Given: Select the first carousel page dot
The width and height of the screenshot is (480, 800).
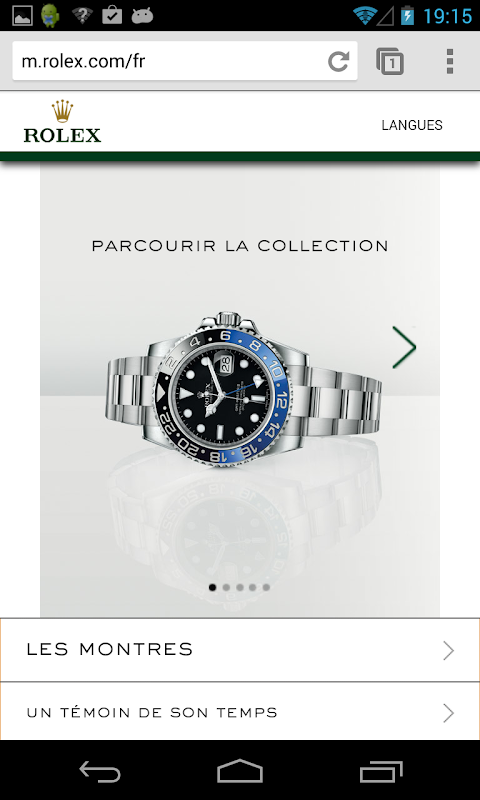Looking at the screenshot, I should (213, 587).
